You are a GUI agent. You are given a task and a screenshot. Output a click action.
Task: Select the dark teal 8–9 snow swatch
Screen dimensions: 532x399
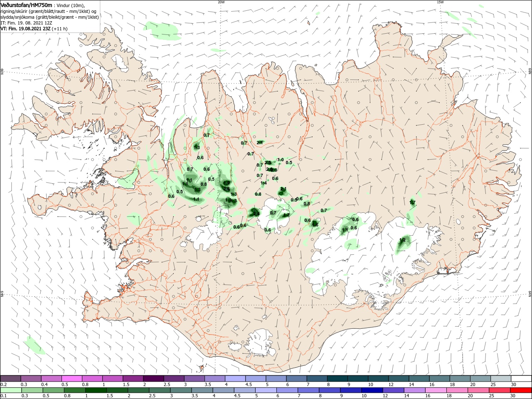(x=337, y=379)
